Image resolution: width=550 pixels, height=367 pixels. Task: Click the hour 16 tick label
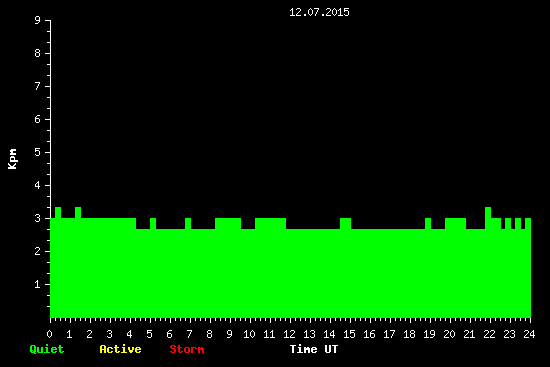[x=369, y=334]
